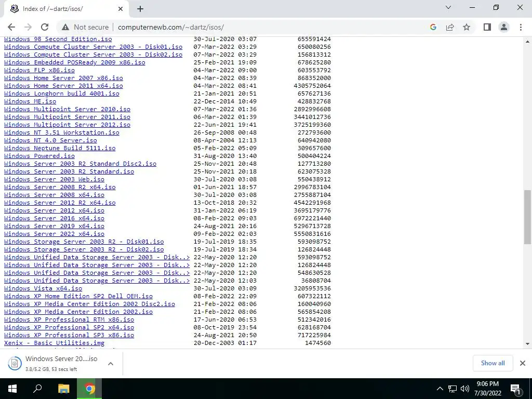The width and height of the screenshot is (532, 399).
Task: Click Windows Server 2012 R2 x64.iso
Action: coord(60,203)
